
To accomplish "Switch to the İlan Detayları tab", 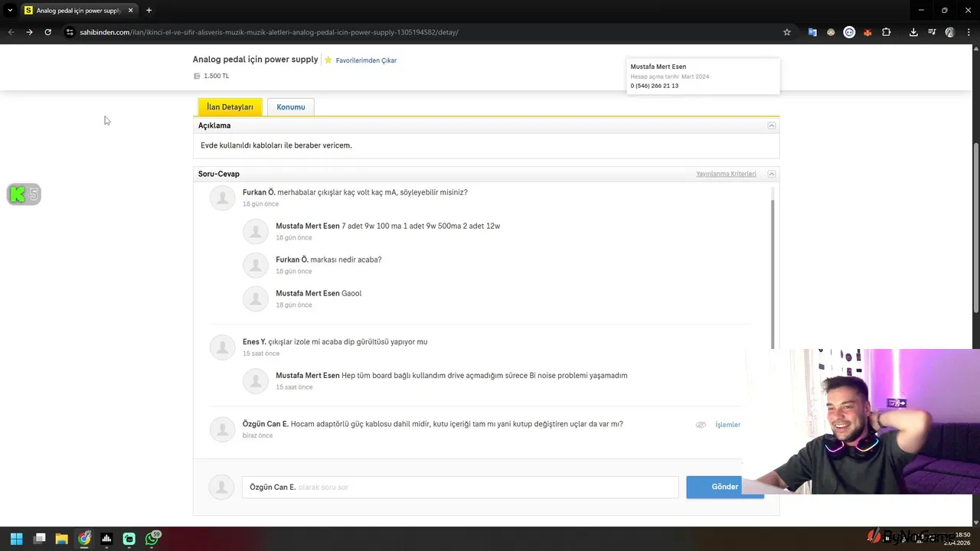I will coord(230,107).
